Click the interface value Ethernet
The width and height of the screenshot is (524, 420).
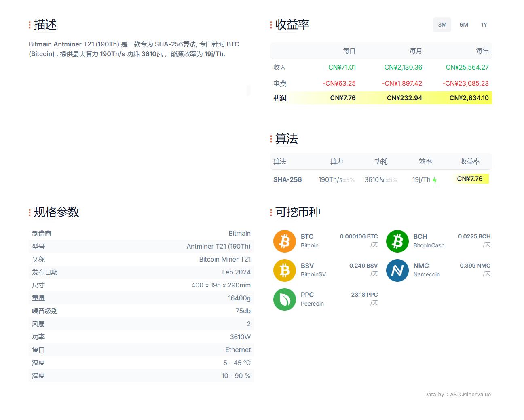[238, 350]
